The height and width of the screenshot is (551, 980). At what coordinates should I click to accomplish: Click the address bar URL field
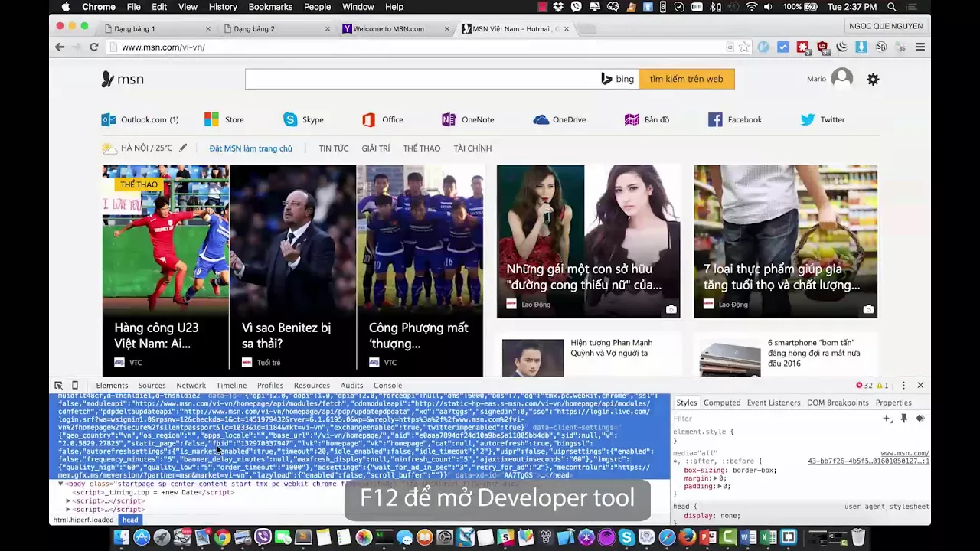click(x=417, y=47)
